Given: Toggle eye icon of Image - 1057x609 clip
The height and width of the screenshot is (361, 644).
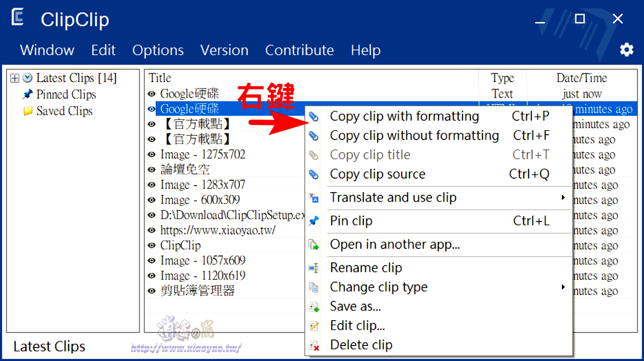Looking at the screenshot, I should coord(151,261).
